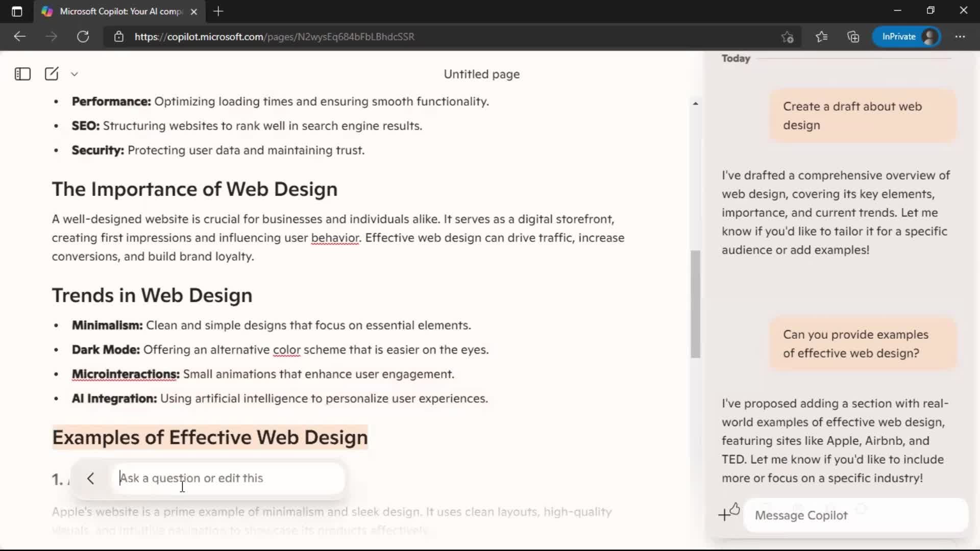Click the 'AI Integration:' bullet term
Viewport: 980px width, 551px height.
114,399
